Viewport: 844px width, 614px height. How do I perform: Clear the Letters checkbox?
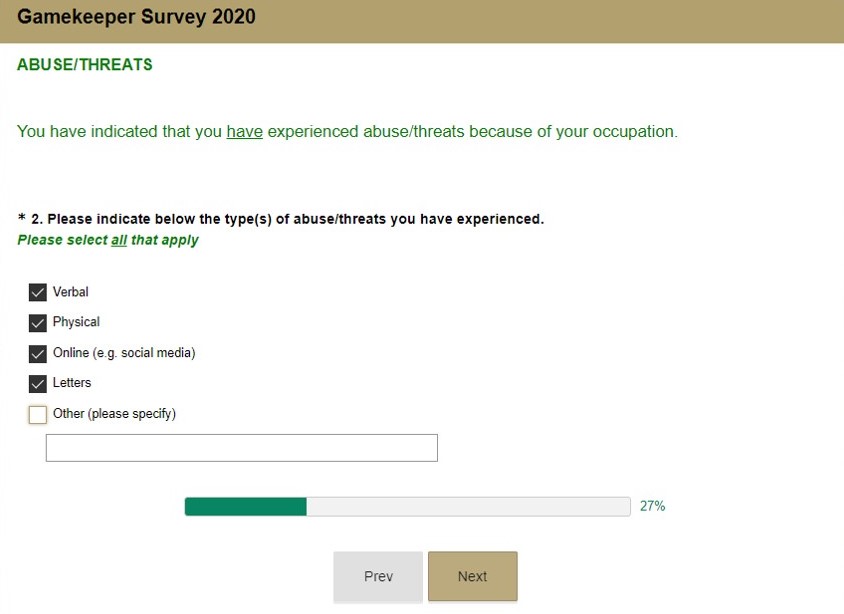38,383
